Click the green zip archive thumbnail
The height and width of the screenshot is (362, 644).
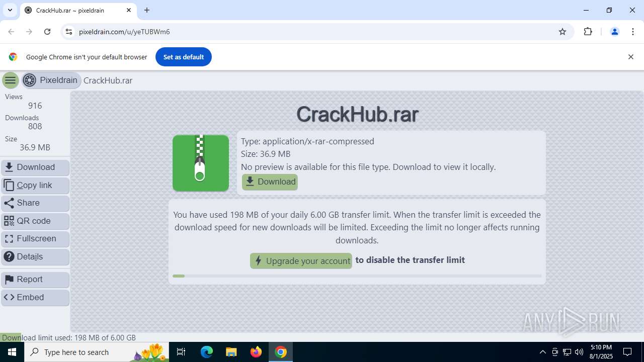click(201, 163)
